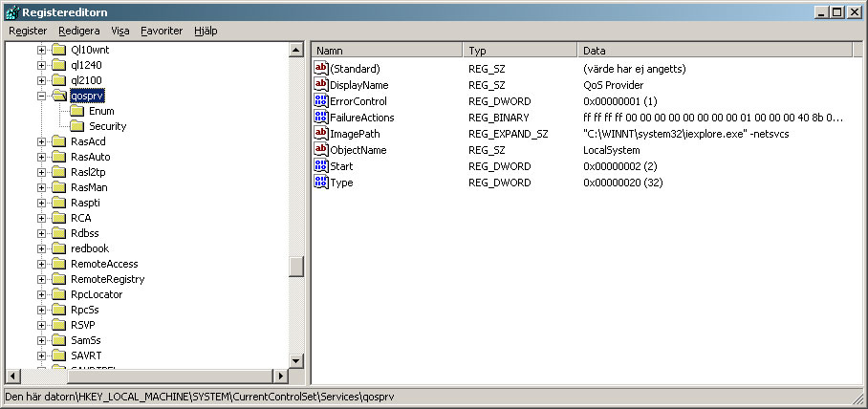This screenshot has height=409, width=868.
Task: Expand the SamSs key
Action: 41,340
